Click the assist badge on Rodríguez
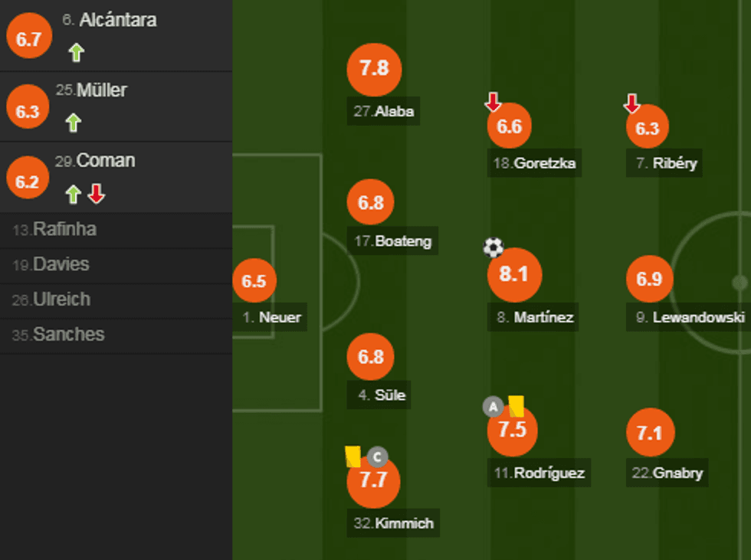751x560 pixels. (x=493, y=407)
